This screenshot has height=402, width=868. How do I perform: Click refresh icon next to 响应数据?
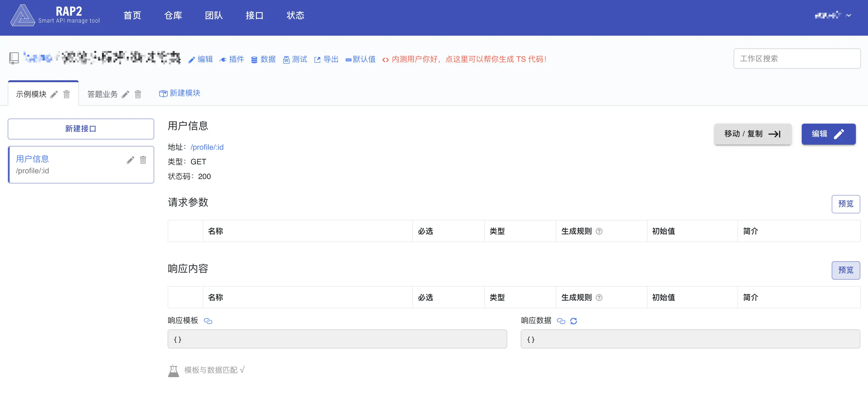574,321
